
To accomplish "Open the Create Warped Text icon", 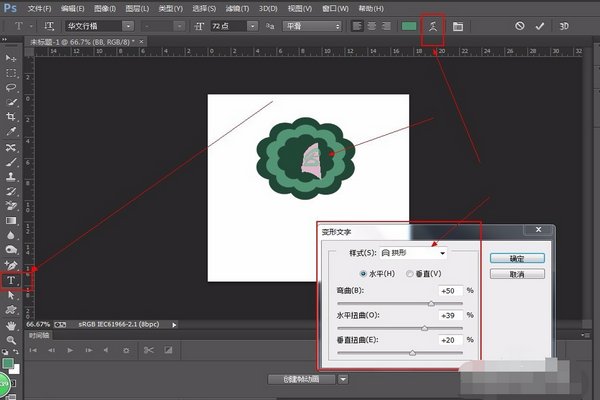I will pyautogui.click(x=433, y=26).
